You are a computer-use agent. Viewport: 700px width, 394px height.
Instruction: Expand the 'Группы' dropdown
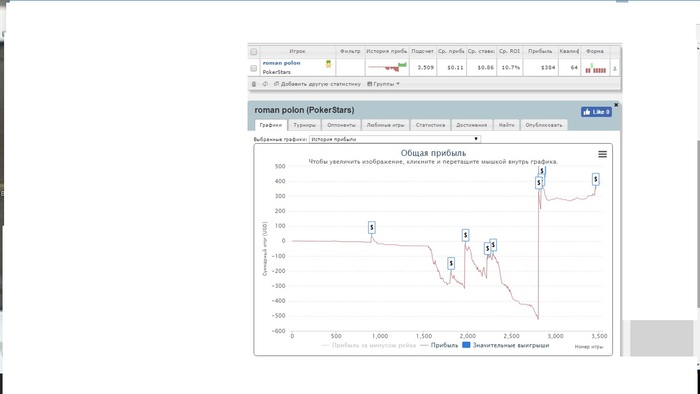point(383,84)
